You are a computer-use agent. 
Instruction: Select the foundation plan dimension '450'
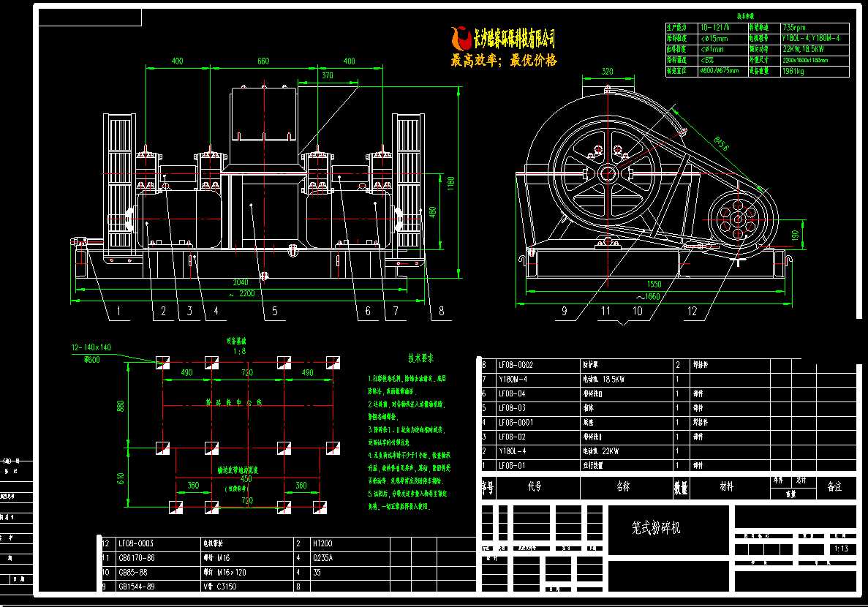tap(246, 479)
